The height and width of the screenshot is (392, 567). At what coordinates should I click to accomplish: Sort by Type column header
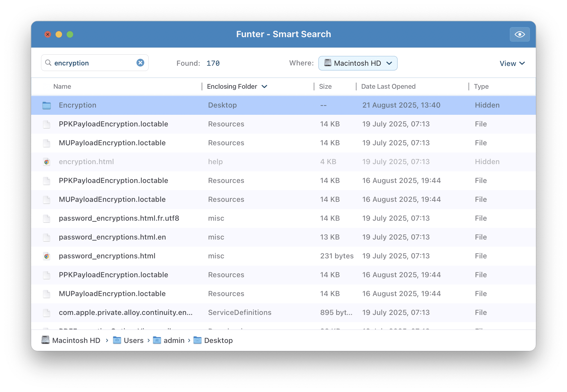pyautogui.click(x=481, y=86)
